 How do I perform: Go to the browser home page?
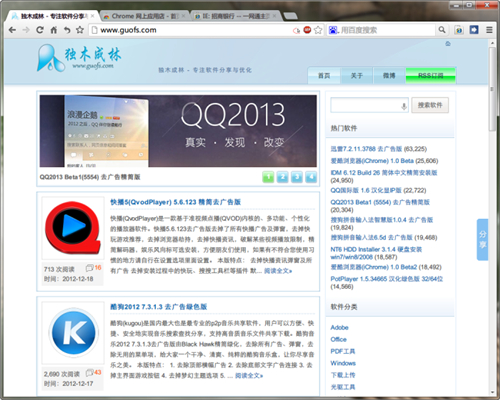click(53, 30)
